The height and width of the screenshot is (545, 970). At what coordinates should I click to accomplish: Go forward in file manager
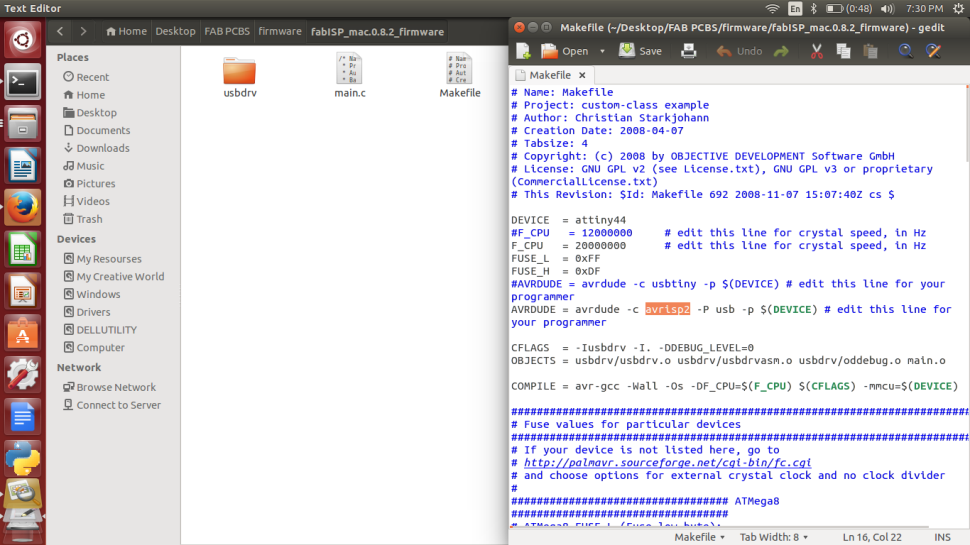pos(83,31)
